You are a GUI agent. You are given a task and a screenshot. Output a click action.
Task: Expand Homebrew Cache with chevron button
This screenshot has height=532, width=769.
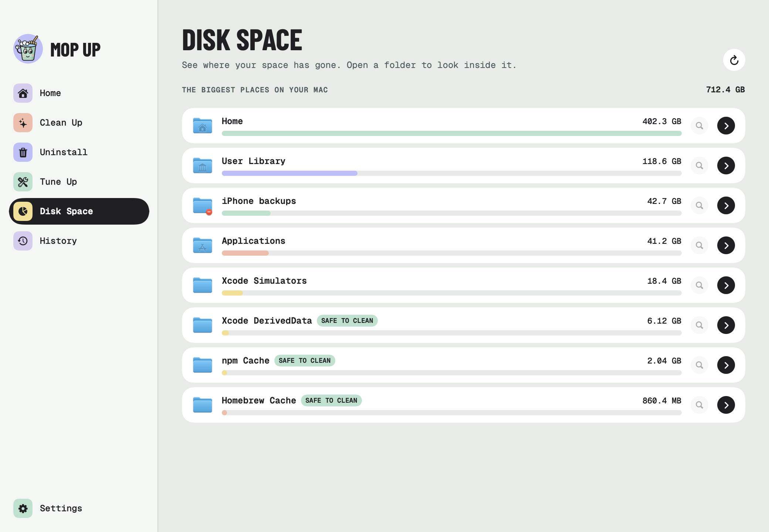click(x=726, y=405)
